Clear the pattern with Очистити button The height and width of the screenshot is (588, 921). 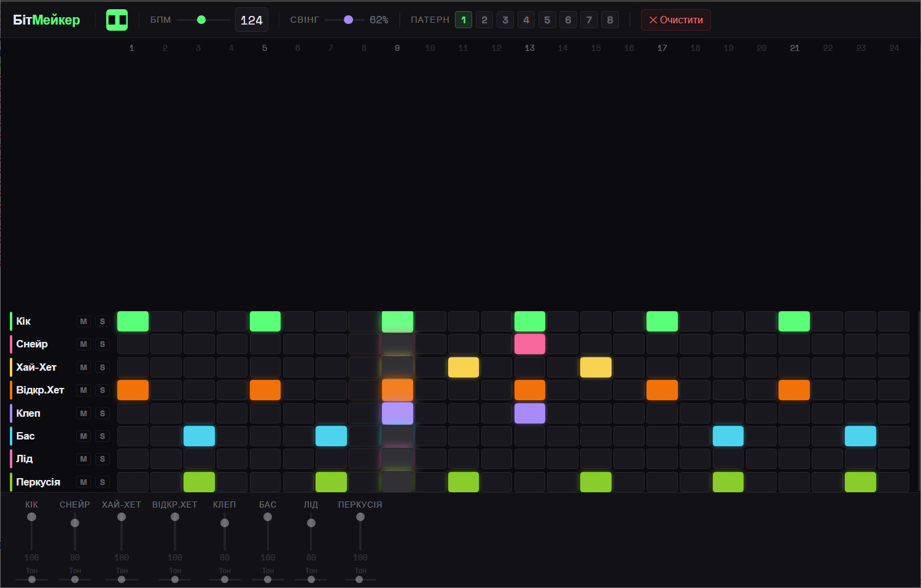click(676, 20)
